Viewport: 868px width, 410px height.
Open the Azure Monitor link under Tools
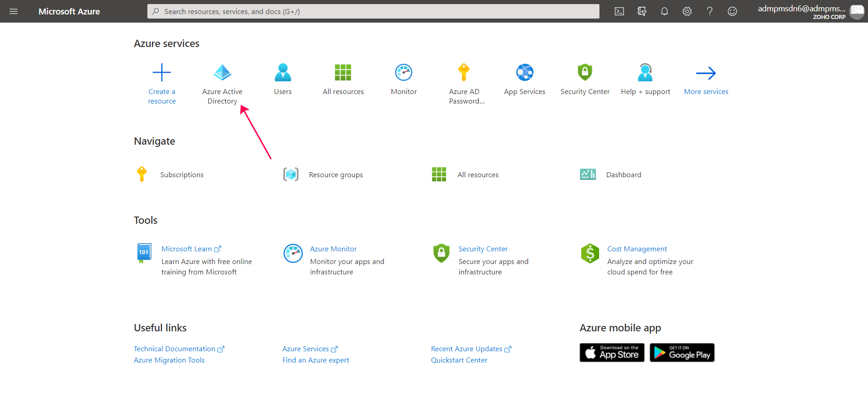(x=333, y=249)
